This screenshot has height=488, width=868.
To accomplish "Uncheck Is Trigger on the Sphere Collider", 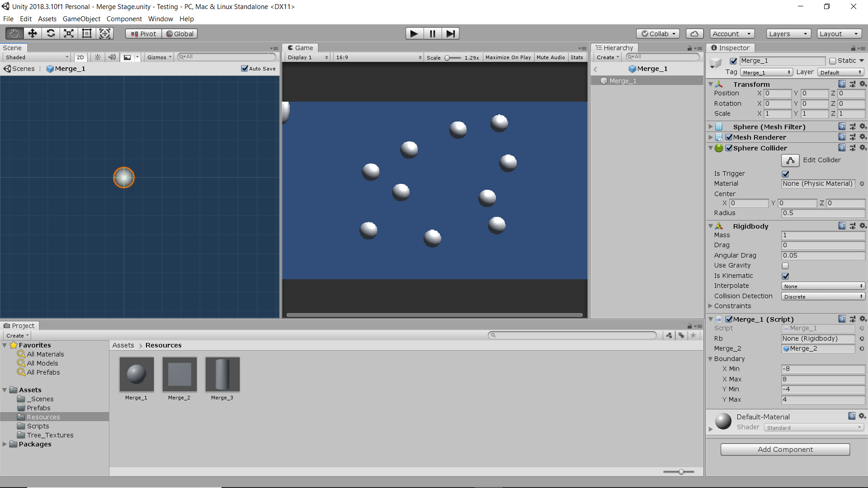I will (x=785, y=174).
